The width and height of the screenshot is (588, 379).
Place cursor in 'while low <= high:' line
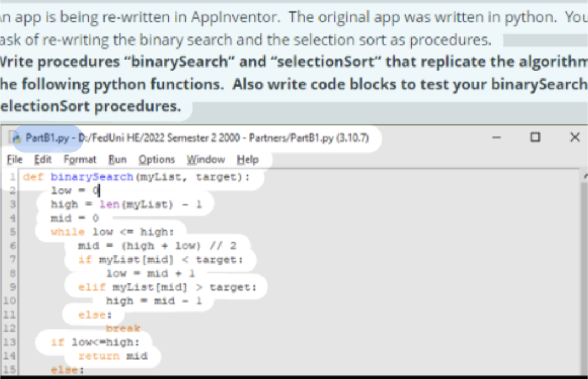(109, 232)
